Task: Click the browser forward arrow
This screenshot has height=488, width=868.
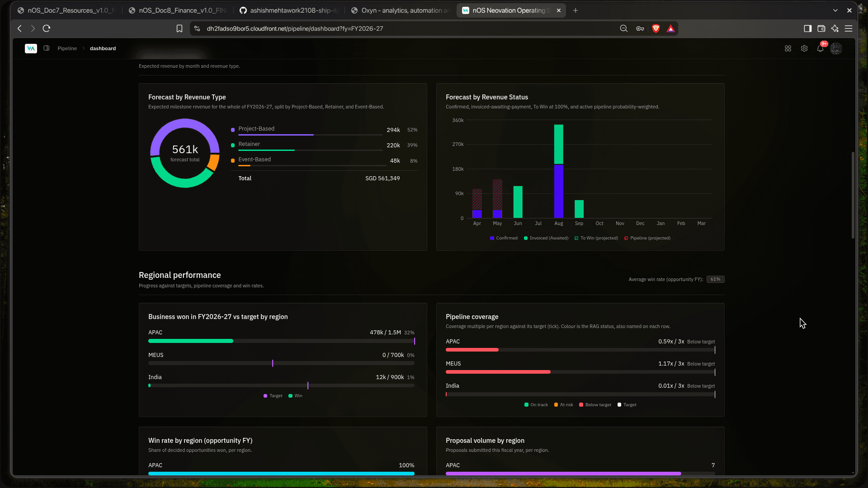Action: 33,28
